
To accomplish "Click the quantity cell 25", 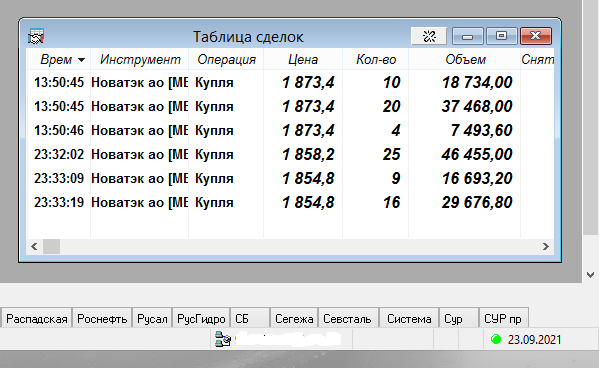I will (x=391, y=154).
